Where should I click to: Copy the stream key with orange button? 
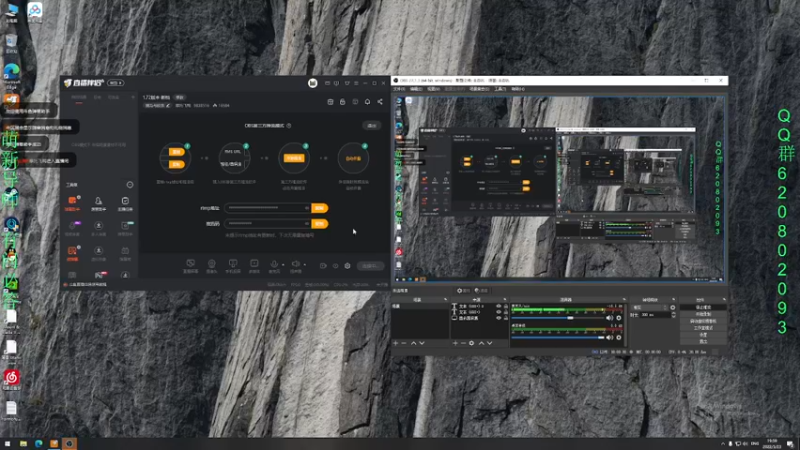pos(319,223)
